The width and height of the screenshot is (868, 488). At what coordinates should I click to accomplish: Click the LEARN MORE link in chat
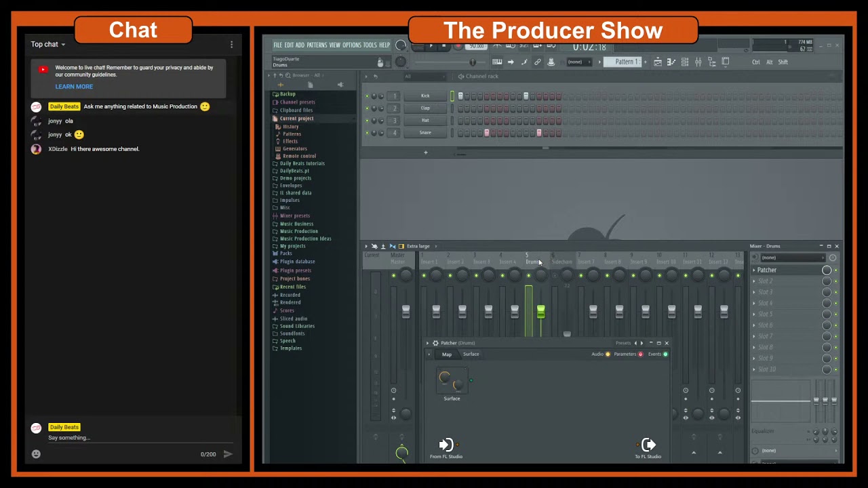[74, 87]
